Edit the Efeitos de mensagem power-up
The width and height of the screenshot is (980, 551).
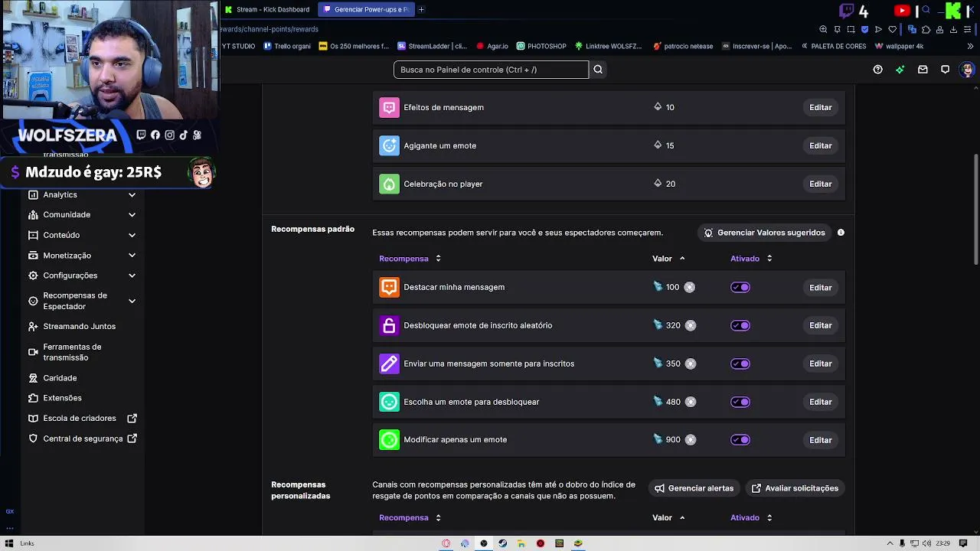[x=820, y=107]
